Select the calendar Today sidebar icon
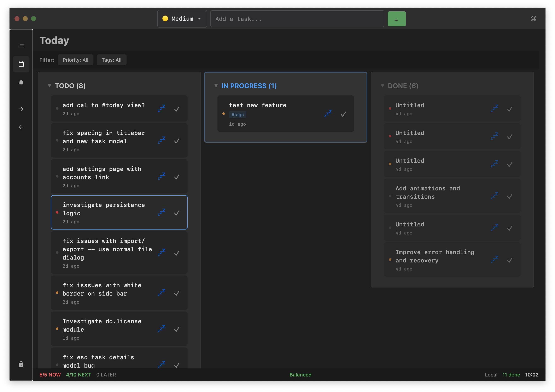The width and height of the screenshot is (555, 392). pos(21,64)
